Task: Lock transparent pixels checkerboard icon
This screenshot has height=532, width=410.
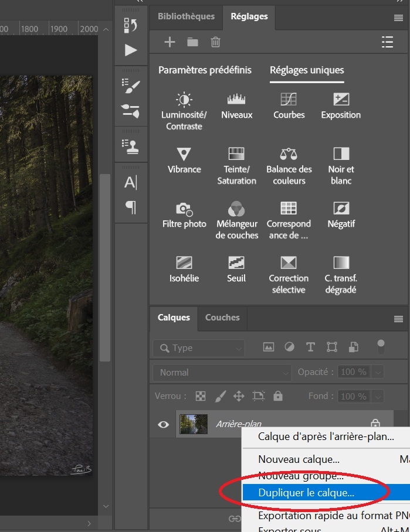Action: point(201,396)
